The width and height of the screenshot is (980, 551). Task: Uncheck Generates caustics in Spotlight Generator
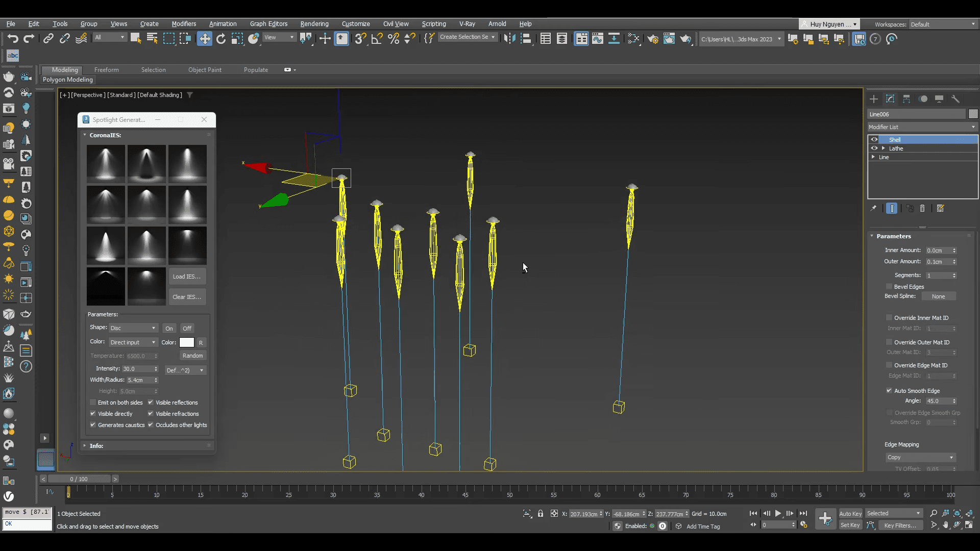93,425
